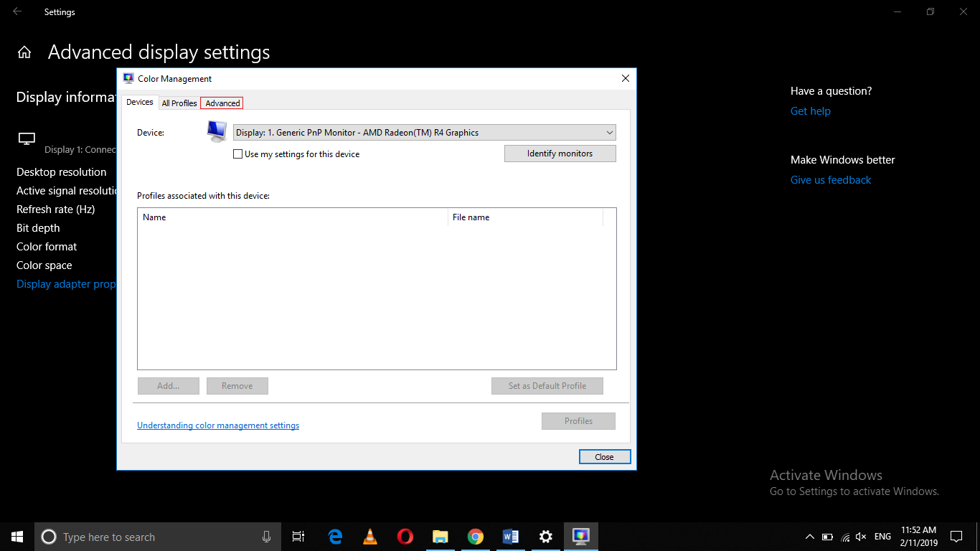Viewport: 980px width, 551px height.
Task: Activate the voice search microphone icon
Action: (x=266, y=536)
